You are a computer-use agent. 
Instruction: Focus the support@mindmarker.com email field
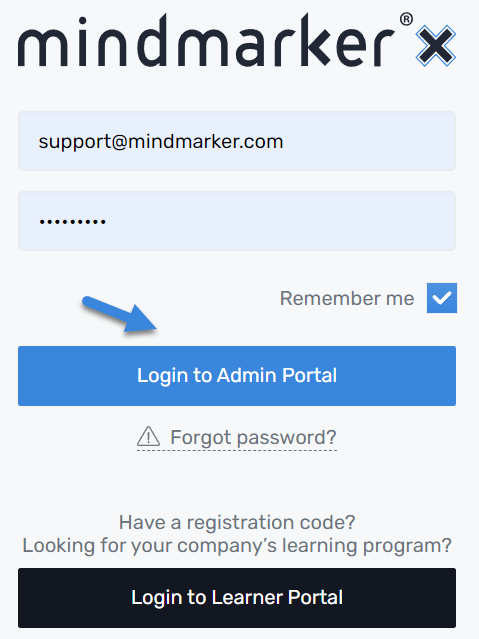[x=237, y=141]
